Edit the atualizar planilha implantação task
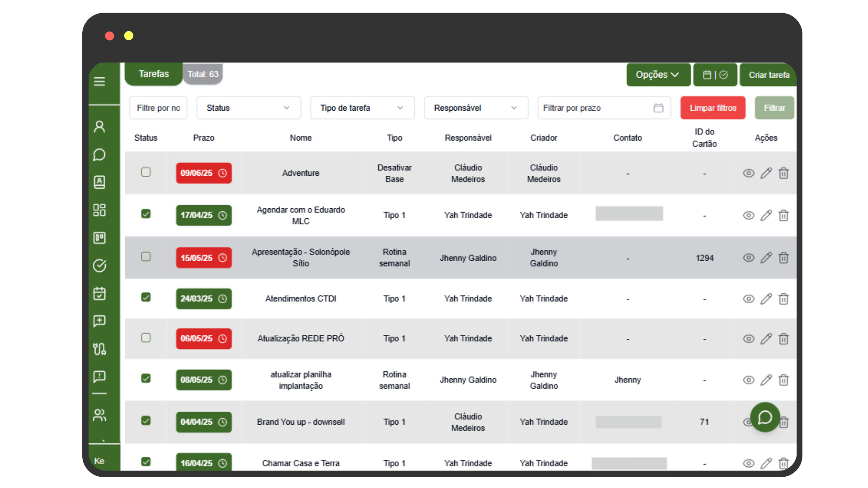 pyautogui.click(x=766, y=380)
